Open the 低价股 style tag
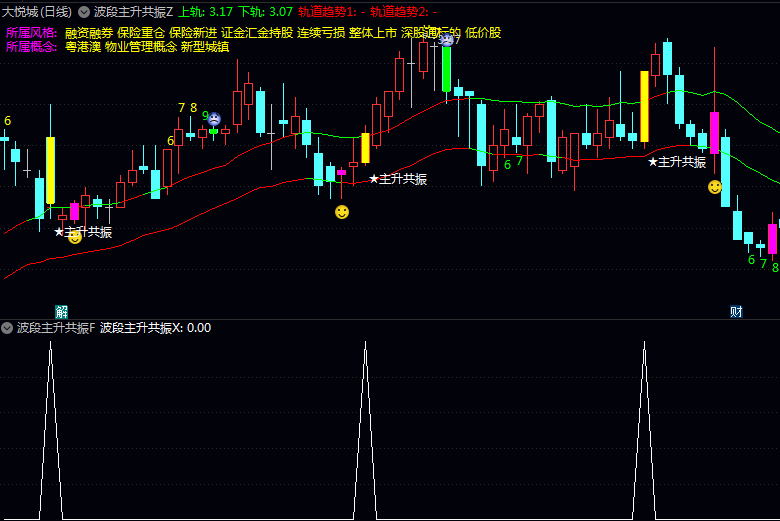Image resolution: width=780 pixels, height=521 pixels. 483,33
